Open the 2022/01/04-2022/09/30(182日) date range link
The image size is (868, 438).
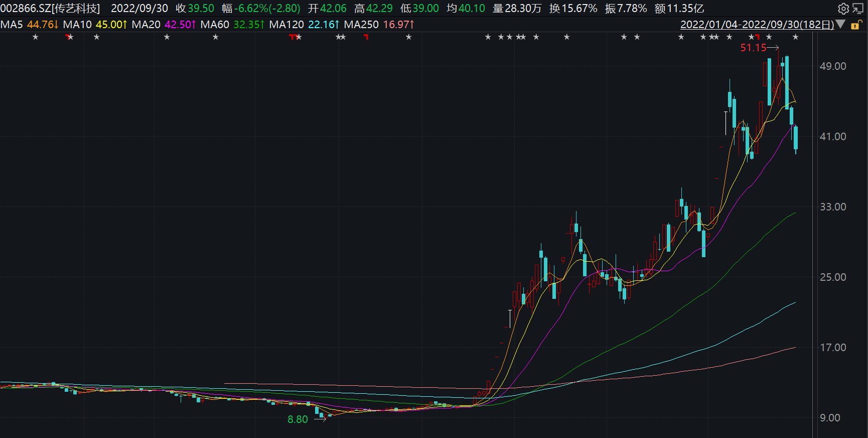pyautogui.click(x=757, y=25)
